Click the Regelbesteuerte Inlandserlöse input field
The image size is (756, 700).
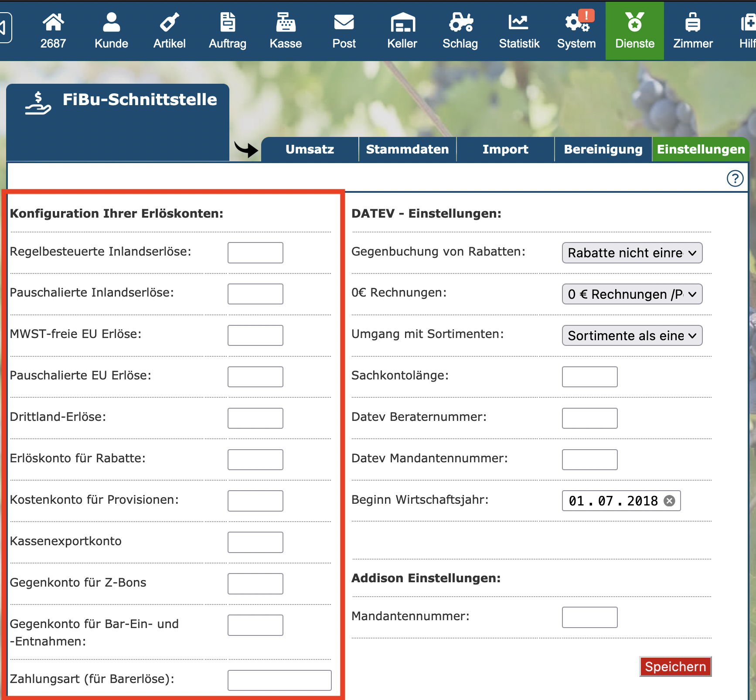point(255,253)
